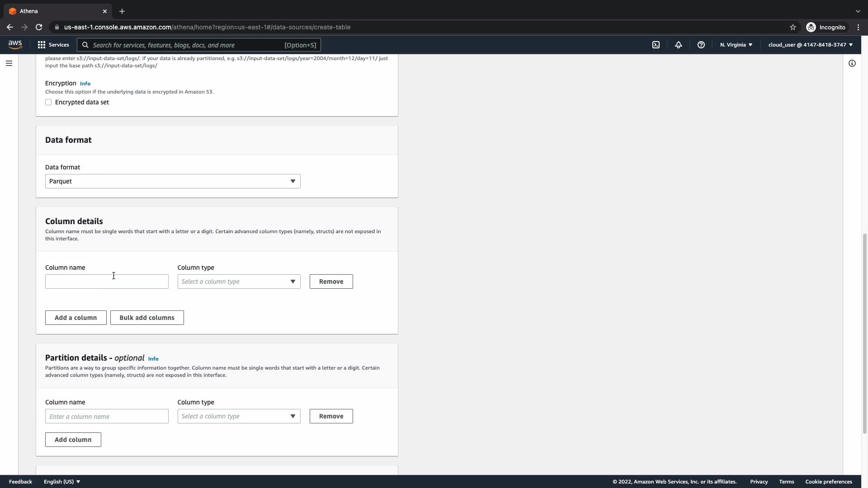Click the Column details column name field

click(x=107, y=282)
